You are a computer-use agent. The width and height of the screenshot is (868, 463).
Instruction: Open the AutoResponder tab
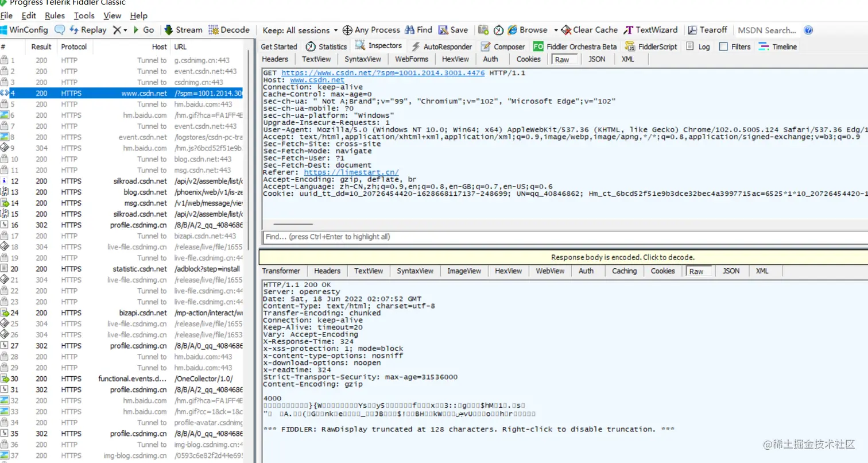441,47
